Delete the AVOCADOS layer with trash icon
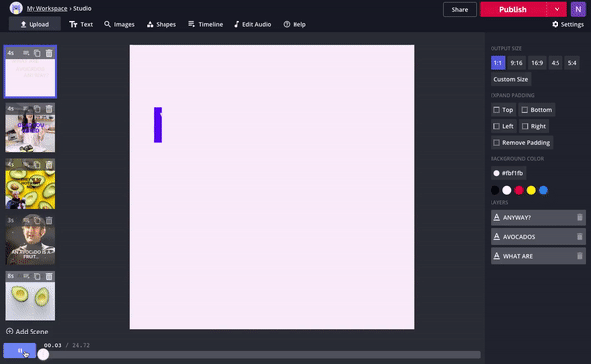The width and height of the screenshot is (591, 364). (x=580, y=237)
